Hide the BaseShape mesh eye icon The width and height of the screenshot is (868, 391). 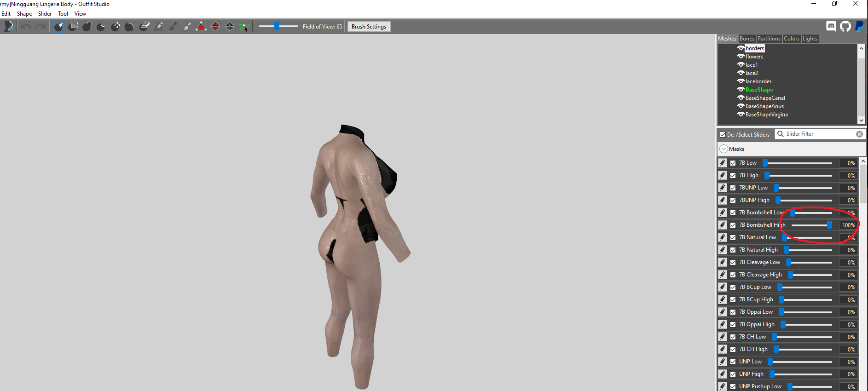741,89
